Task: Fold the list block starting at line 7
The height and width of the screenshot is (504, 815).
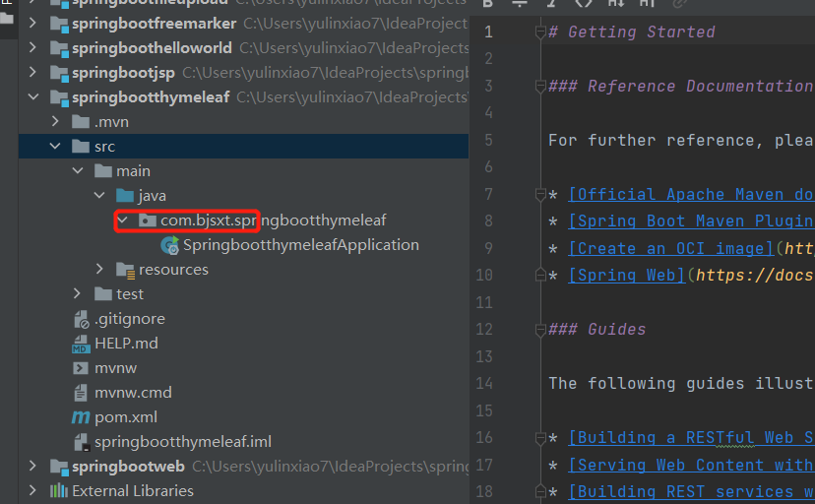Action: click(540, 194)
